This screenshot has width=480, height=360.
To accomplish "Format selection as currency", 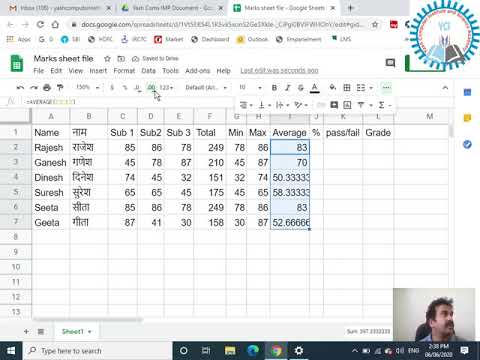I will (x=112, y=88).
